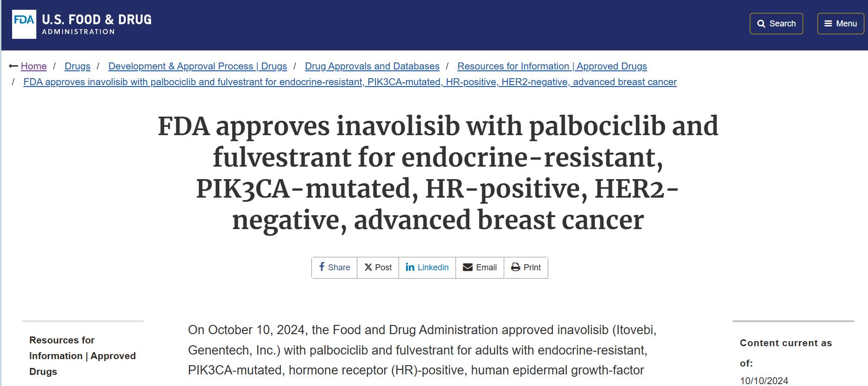Click the Email envelope icon

click(468, 268)
